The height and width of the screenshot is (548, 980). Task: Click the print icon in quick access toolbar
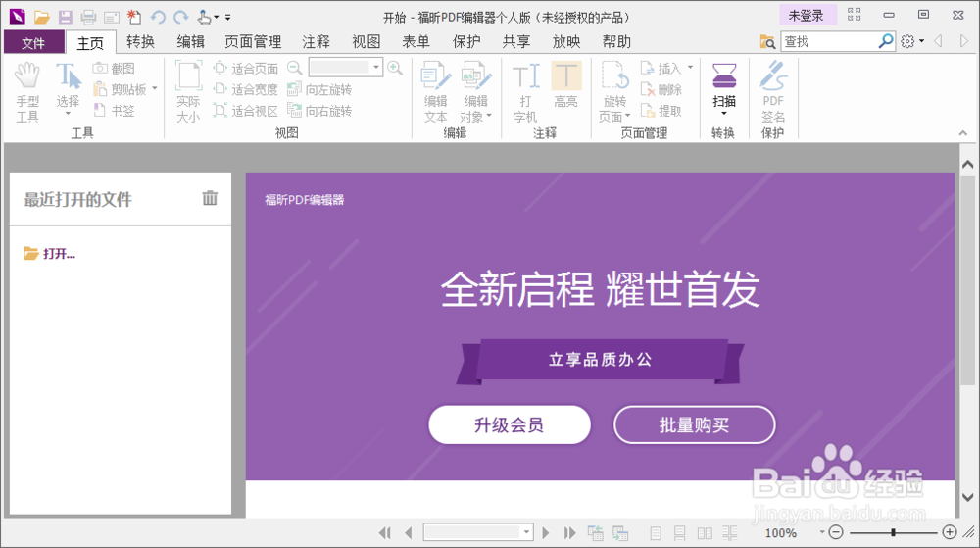88,17
